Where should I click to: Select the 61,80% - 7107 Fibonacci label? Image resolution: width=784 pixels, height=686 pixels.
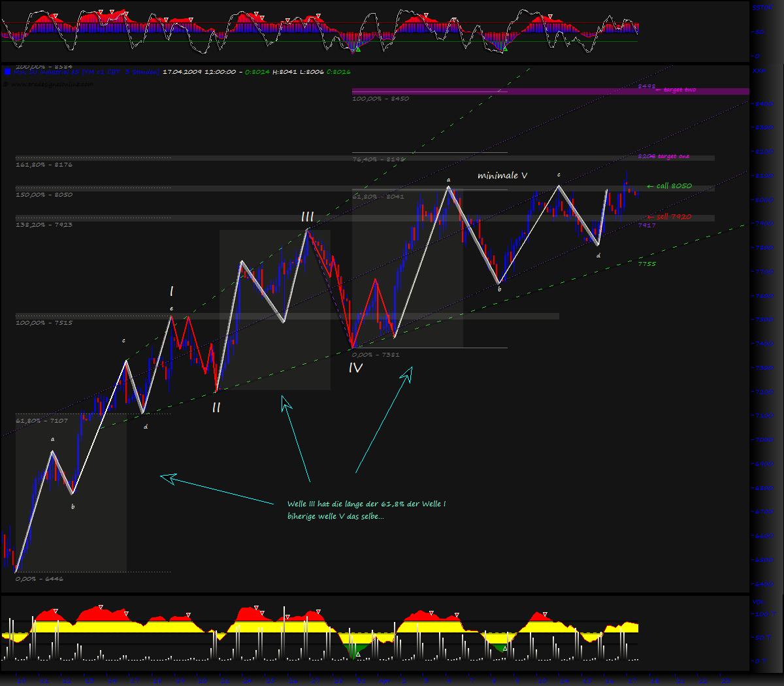(x=42, y=421)
